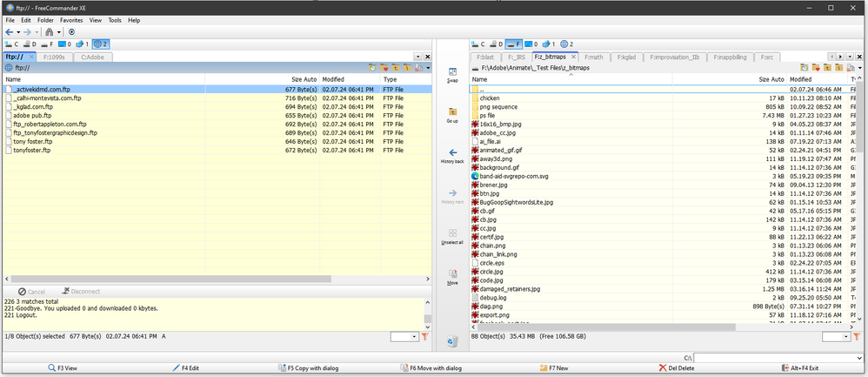
Task: Open shortcut 1 in left drive bar
Action: (x=83, y=44)
